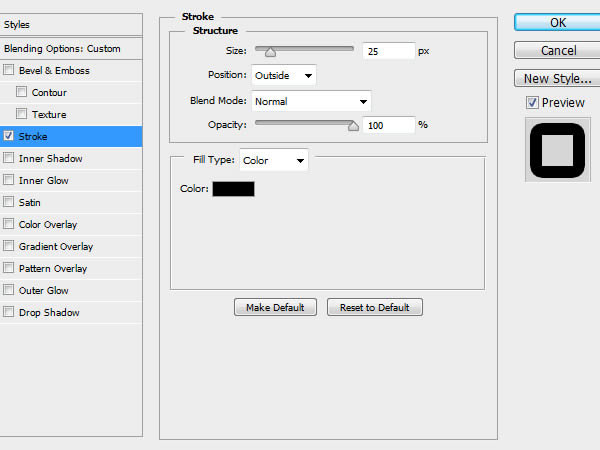Click the stroke style preview thumbnail
The image size is (600, 450).
(x=558, y=150)
